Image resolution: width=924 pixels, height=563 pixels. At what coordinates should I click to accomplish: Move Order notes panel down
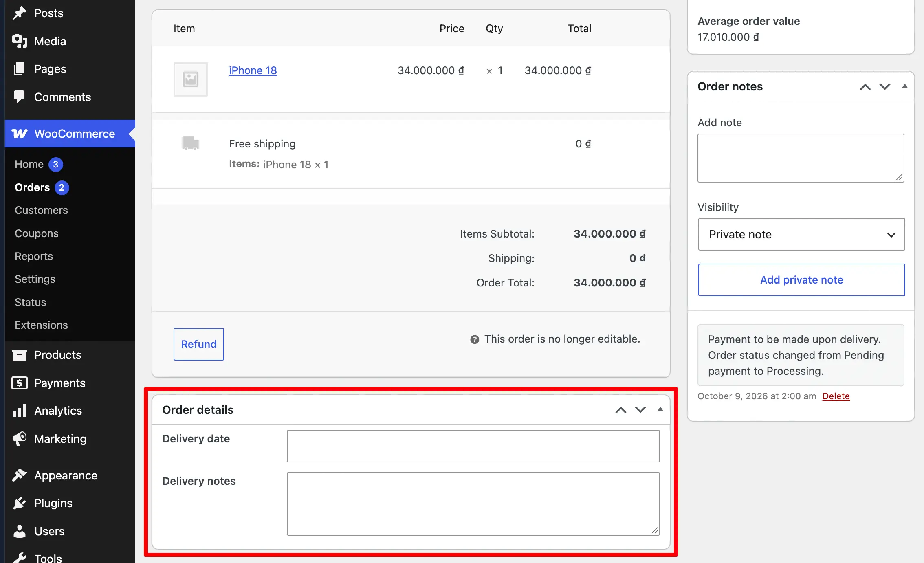(x=885, y=87)
